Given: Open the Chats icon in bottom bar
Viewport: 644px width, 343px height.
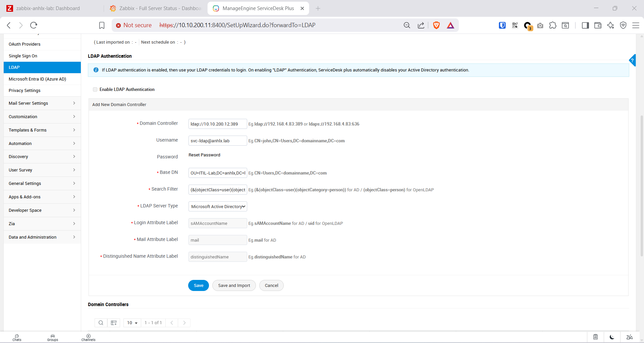Looking at the screenshot, I should pos(17,337).
